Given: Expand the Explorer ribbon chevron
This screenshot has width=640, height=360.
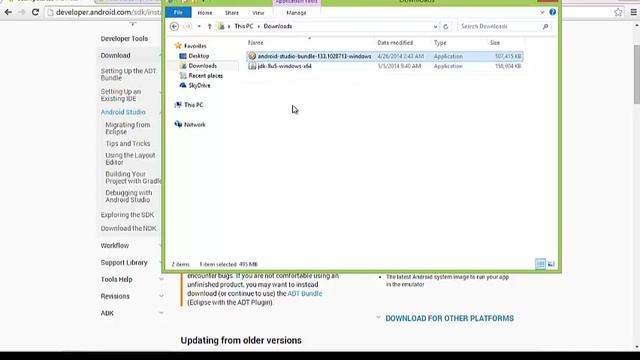Looking at the screenshot, I should pos(542,13).
